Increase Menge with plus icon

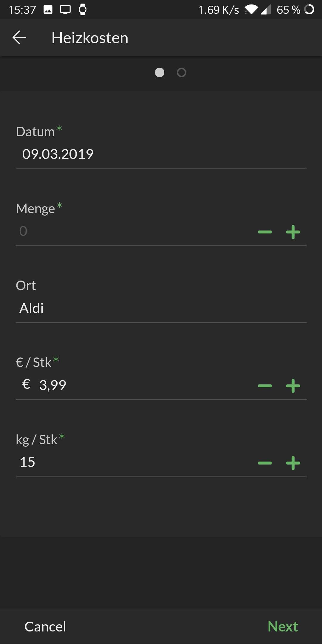pos(293,232)
